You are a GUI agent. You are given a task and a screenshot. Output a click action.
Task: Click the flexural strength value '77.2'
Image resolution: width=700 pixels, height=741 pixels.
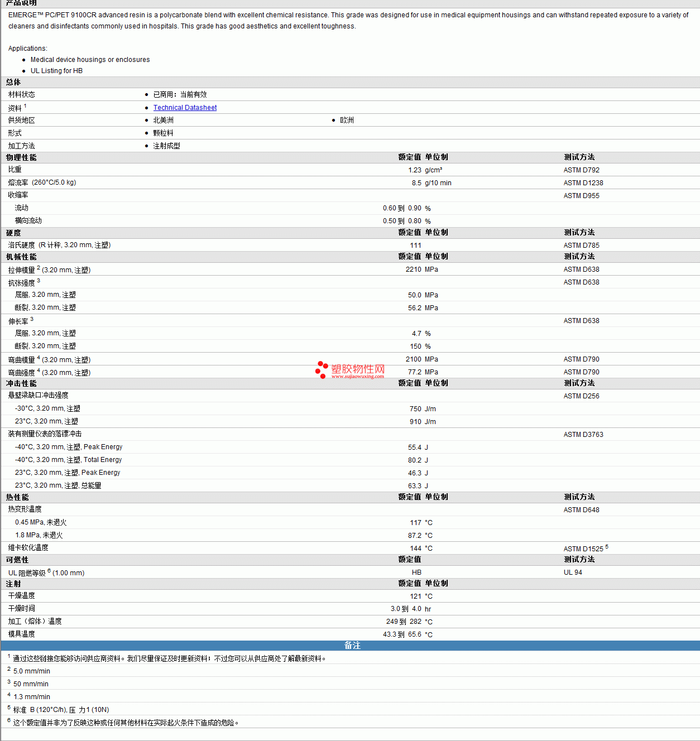tap(415, 372)
